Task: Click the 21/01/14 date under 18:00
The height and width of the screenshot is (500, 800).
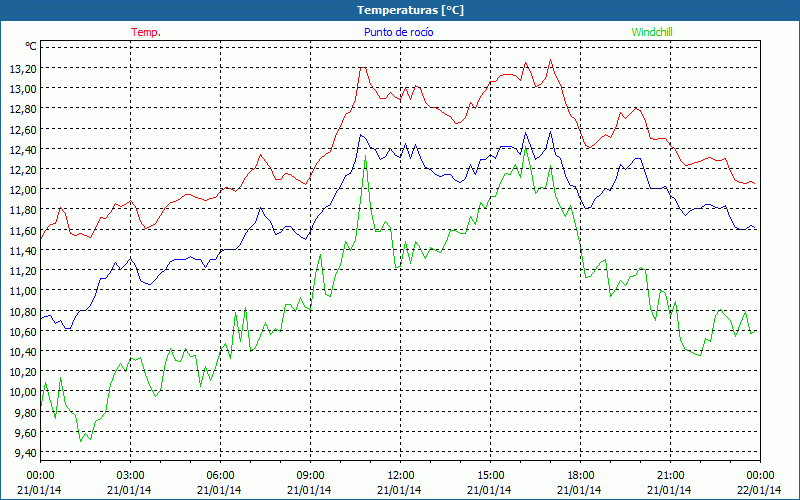Action: [580, 490]
